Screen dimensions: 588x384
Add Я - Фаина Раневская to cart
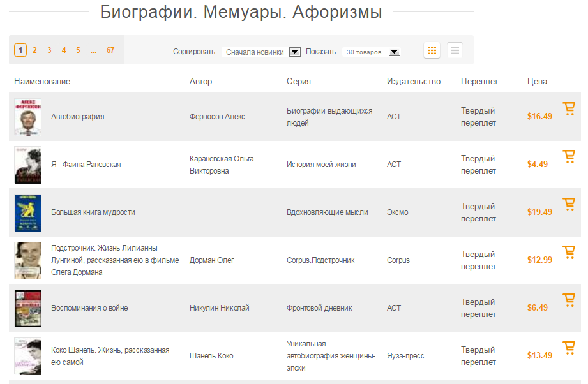[x=569, y=156]
